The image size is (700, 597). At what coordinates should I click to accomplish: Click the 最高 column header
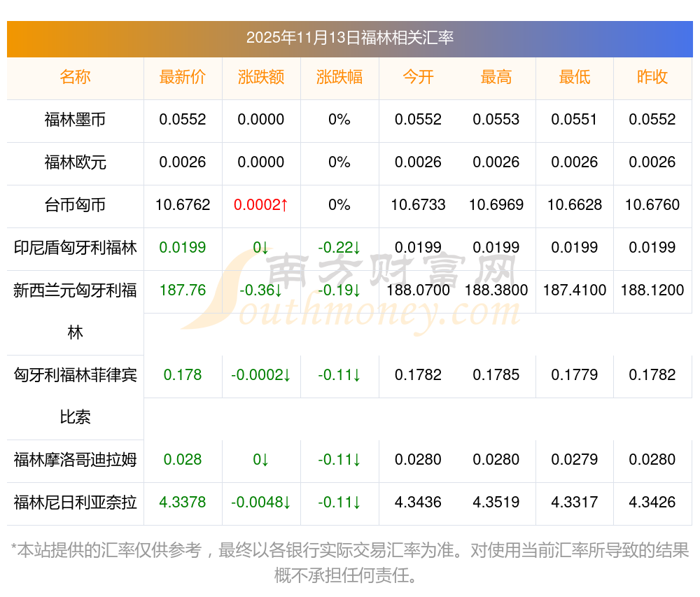point(496,77)
